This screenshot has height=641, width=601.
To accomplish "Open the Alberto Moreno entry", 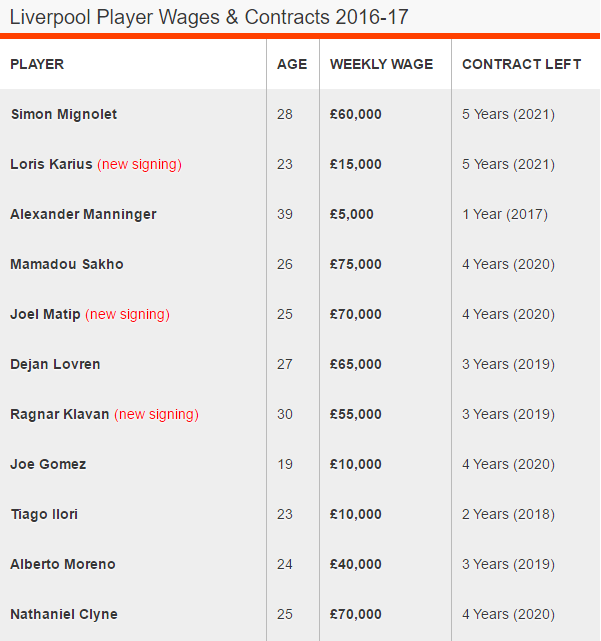I will [63, 564].
